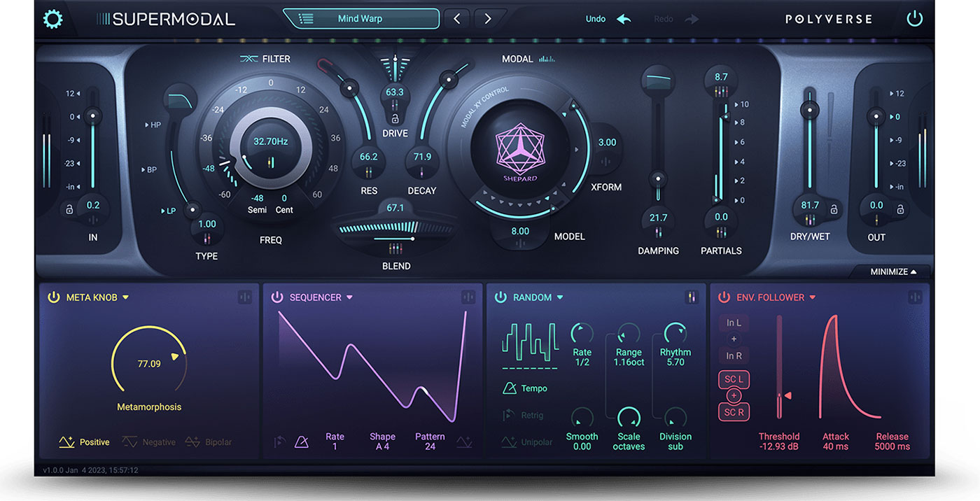Minimize the modulator panel area
This screenshot has height=501, width=980.
point(893,271)
